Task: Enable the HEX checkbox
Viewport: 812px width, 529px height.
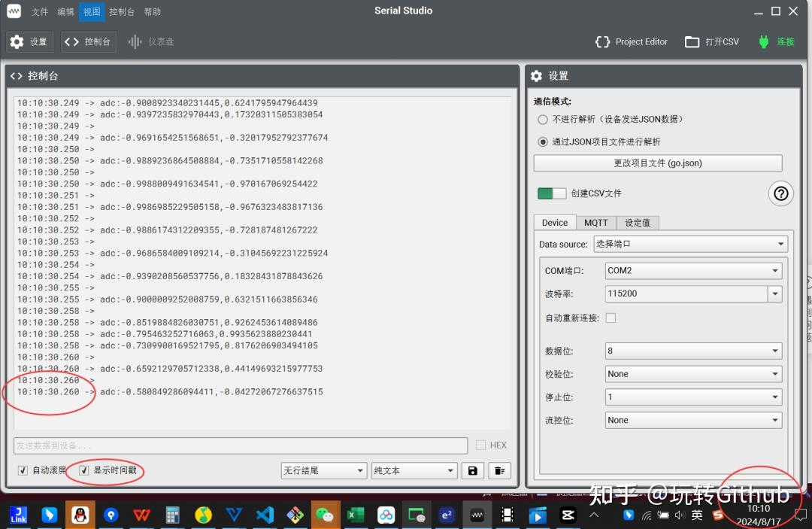Action: click(x=480, y=445)
